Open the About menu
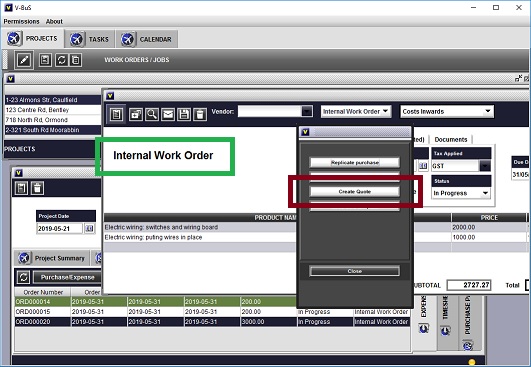This screenshot has width=531, height=367. (x=54, y=21)
